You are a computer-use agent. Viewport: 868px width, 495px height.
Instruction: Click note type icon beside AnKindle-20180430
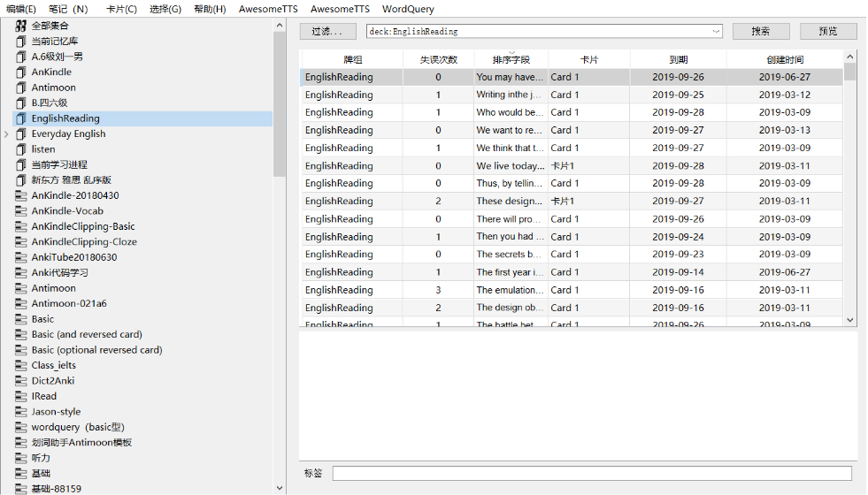[x=21, y=195]
